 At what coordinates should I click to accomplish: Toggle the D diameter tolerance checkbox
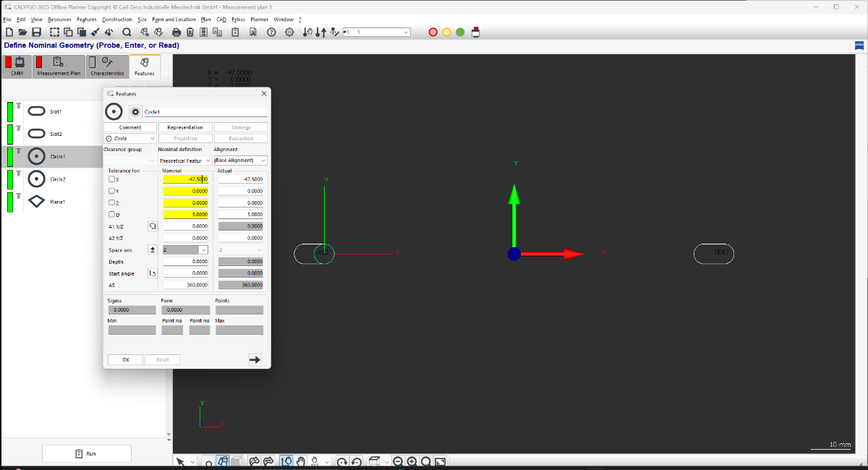tap(111, 215)
